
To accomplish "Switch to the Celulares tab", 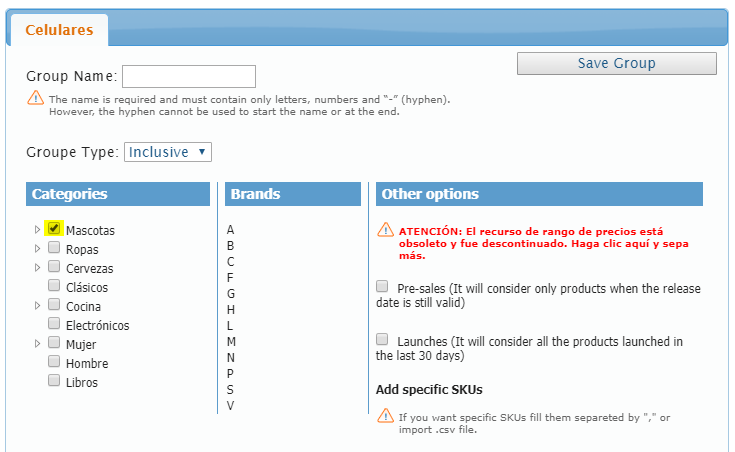I will [x=59, y=30].
